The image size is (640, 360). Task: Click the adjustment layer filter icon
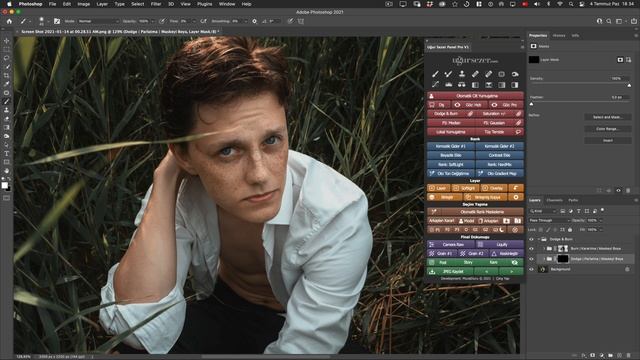coord(571,211)
